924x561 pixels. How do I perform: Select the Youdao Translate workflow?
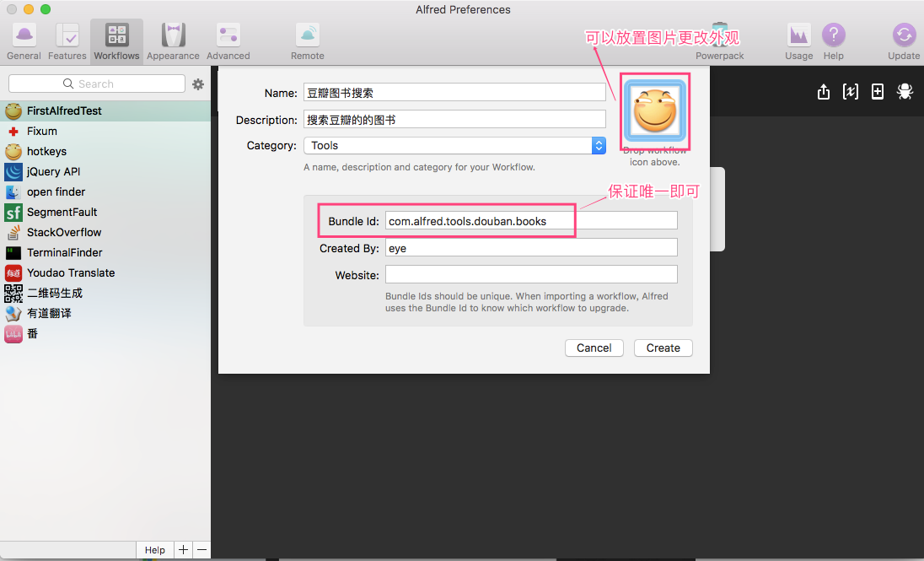pos(105,272)
